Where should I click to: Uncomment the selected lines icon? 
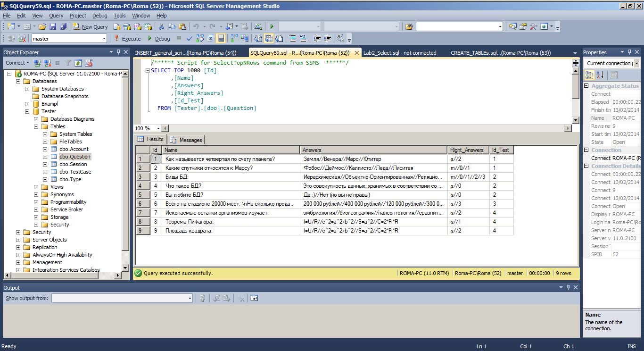point(303,38)
